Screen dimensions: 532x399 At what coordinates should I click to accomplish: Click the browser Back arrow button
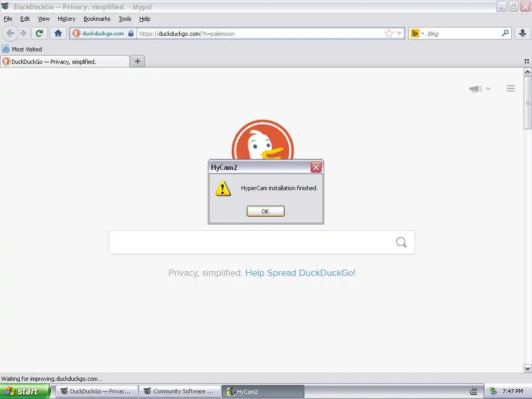pyautogui.click(x=10, y=33)
